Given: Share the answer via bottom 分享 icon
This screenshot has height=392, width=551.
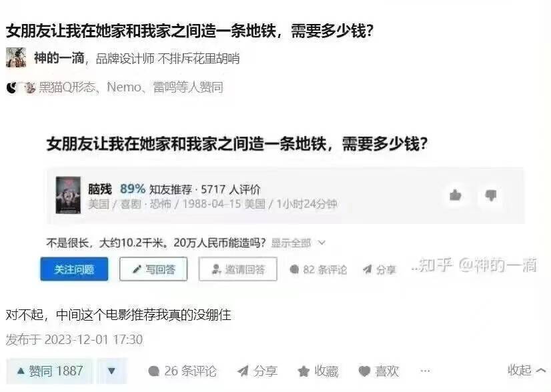Looking at the screenshot, I should pyautogui.click(x=243, y=371).
